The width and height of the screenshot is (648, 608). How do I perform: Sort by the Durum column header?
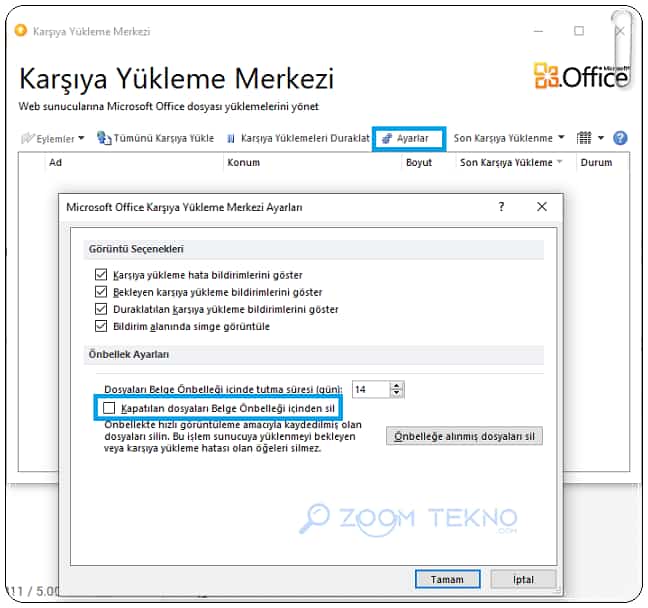point(596,162)
